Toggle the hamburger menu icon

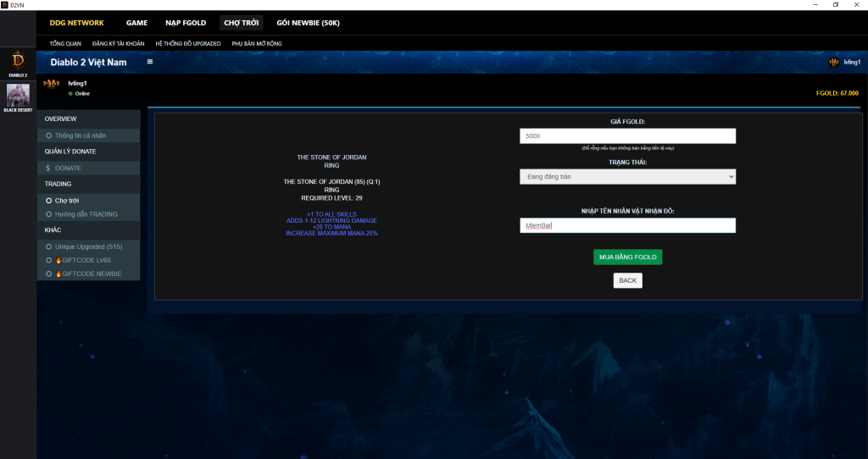pos(149,61)
